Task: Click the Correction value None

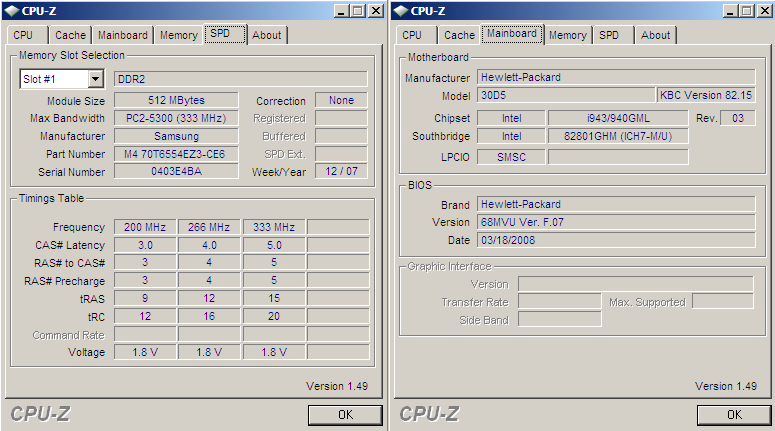Action: coord(341,100)
